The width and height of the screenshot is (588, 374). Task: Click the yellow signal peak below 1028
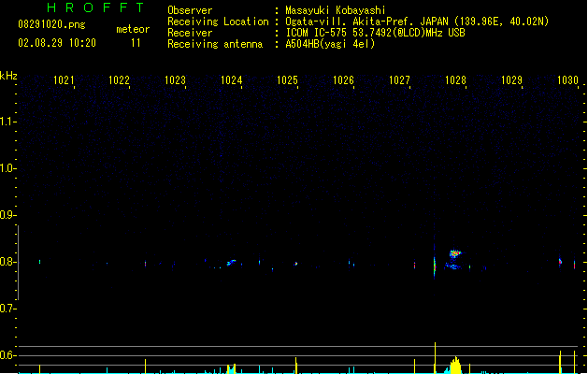[455, 366]
